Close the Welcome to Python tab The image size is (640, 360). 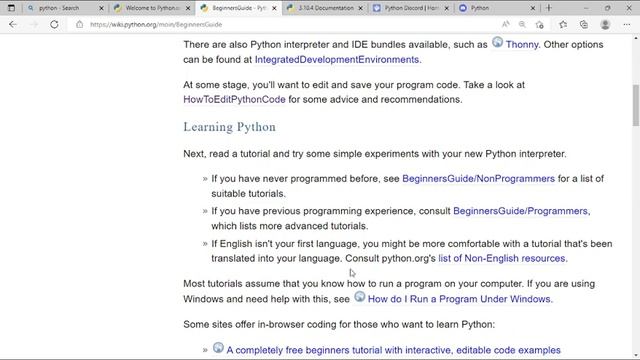click(x=188, y=8)
